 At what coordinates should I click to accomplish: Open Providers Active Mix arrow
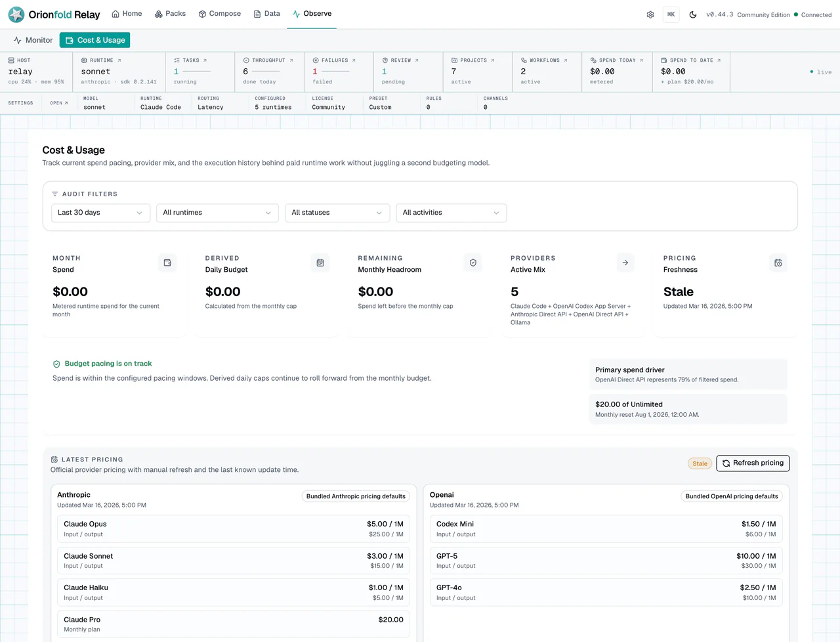click(x=625, y=263)
